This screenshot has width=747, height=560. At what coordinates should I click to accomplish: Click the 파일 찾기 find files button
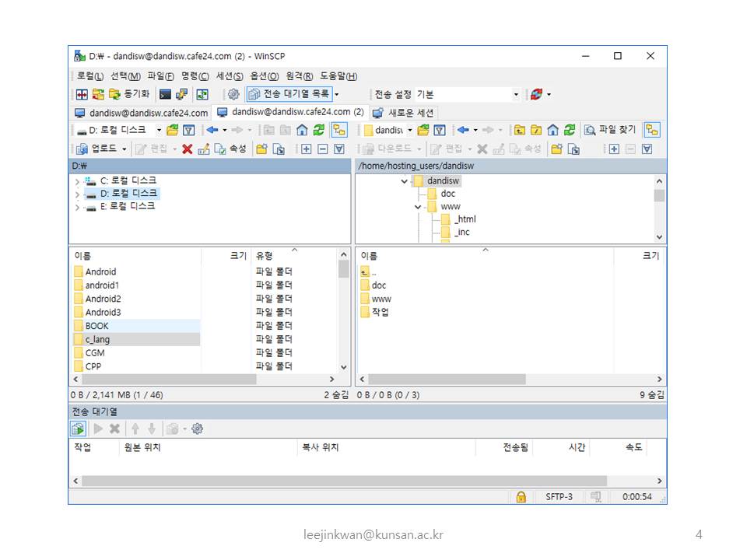click(611, 131)
